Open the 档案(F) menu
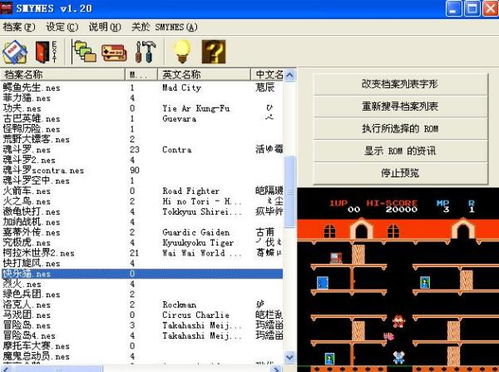The height and width of the screenshot is (372, 499). click(x=19, y=27)
